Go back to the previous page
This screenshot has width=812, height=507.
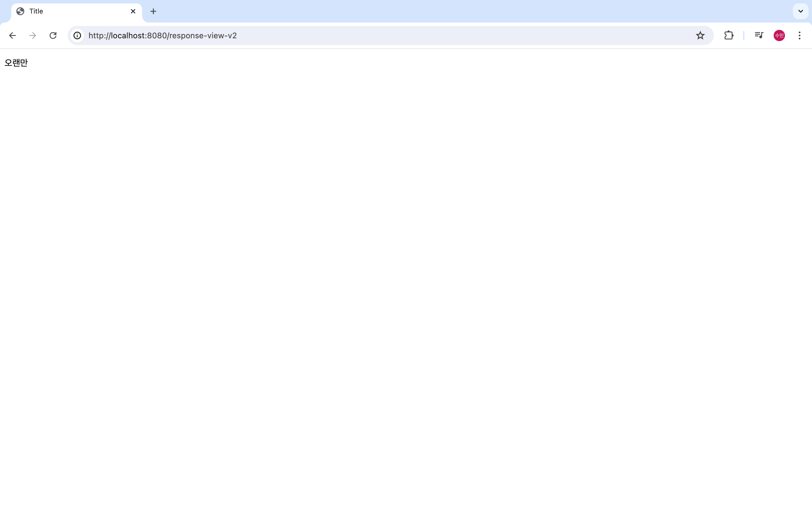[x=12, y=35]
